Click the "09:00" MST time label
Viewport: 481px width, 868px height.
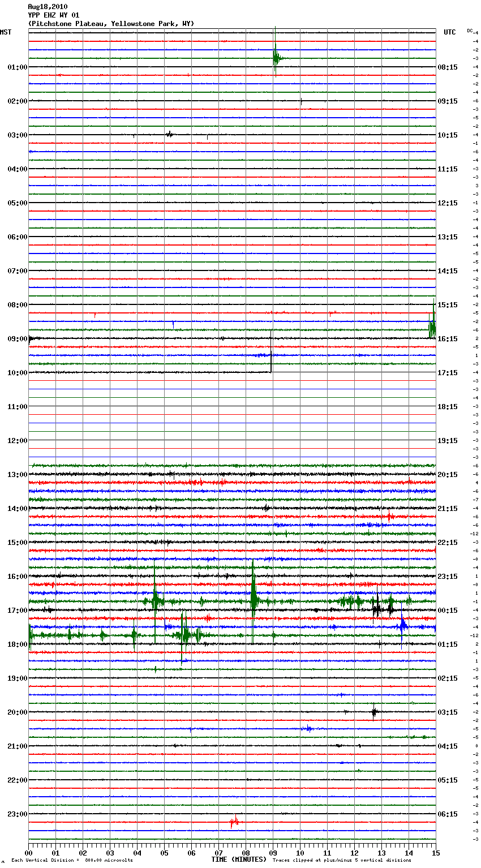tap(18, 339)
